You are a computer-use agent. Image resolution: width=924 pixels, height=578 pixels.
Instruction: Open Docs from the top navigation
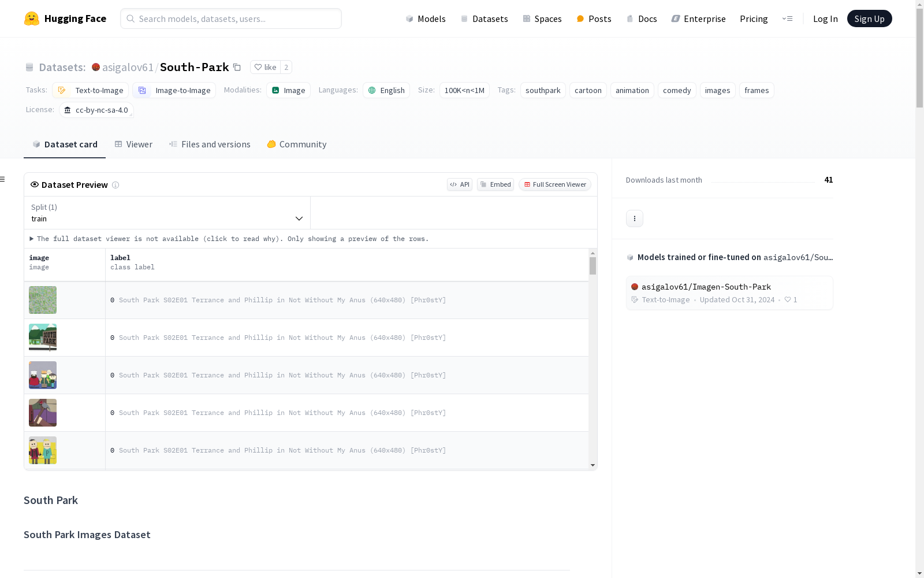[x=642, y=18]
